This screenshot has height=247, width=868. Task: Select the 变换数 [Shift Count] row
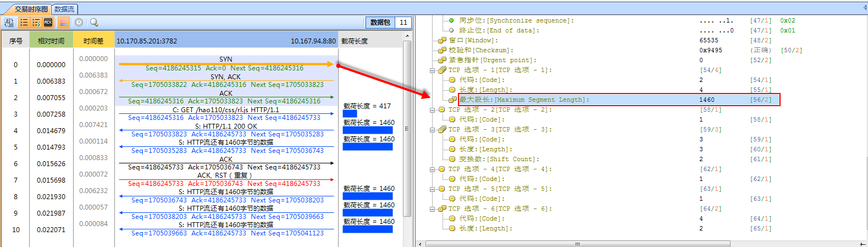[x=500, y=159]
